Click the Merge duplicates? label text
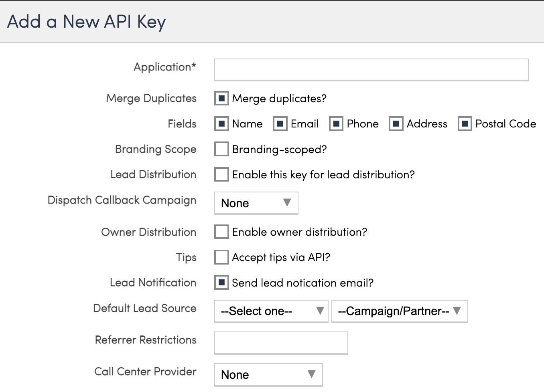Screen dimensions: 544x392 (279, 99)
